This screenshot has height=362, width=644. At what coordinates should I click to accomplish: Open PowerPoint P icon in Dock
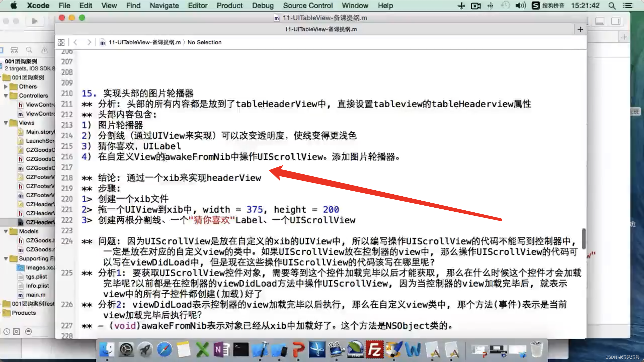[x=298, y=349]
